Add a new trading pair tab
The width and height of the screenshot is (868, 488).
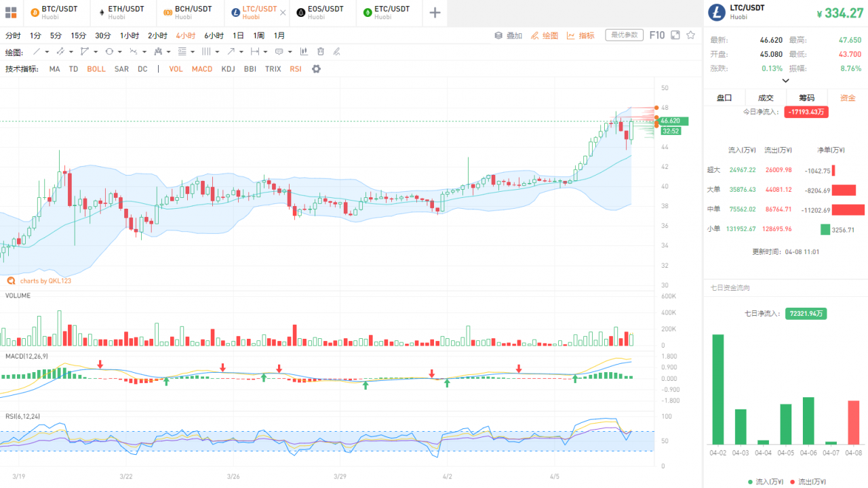[435, 12]
